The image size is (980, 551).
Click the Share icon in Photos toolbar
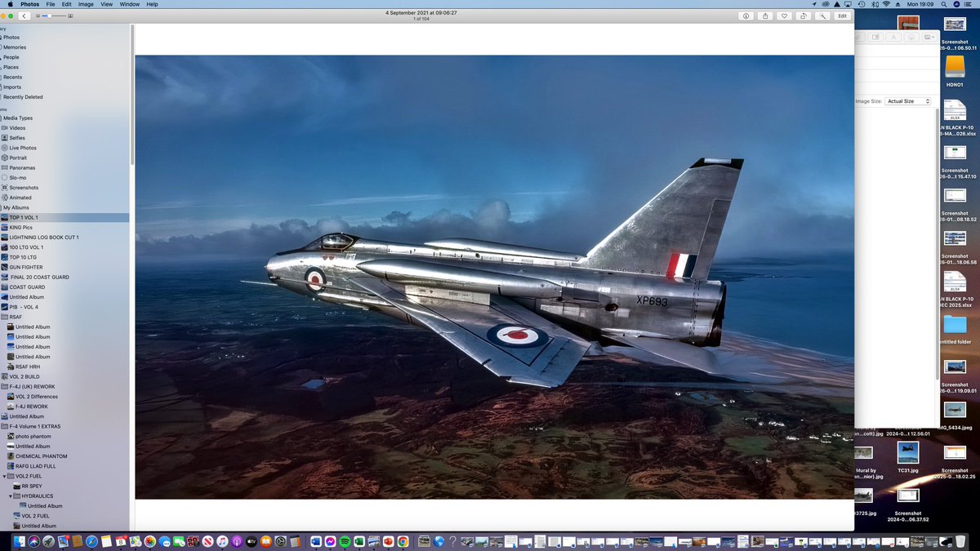coord(765,16)
